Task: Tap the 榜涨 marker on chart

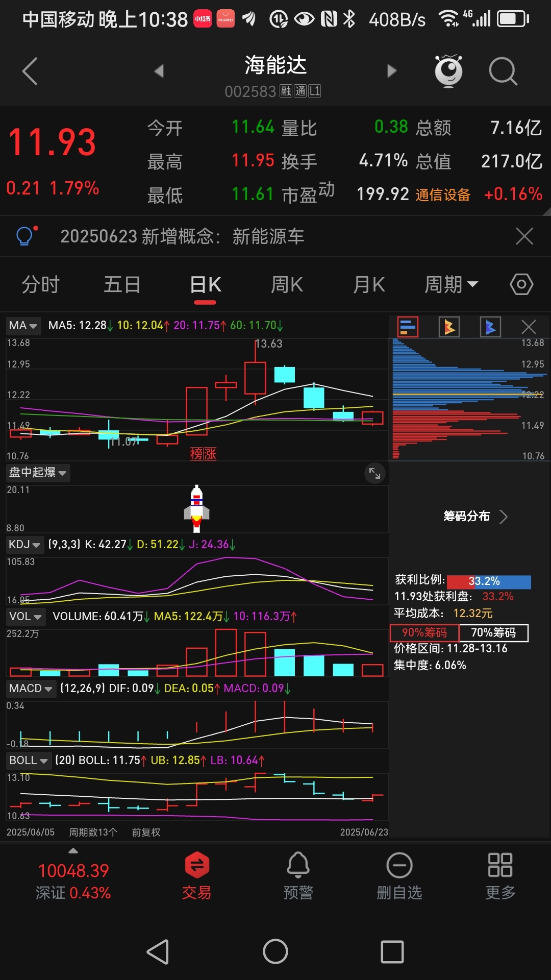Action: [203, 454]
